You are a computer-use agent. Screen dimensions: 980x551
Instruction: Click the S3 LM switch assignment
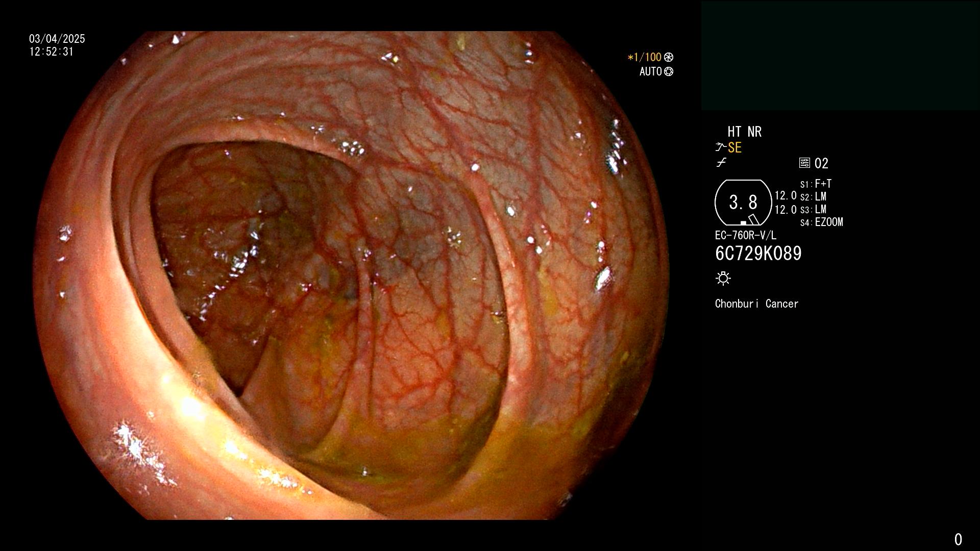point(814,209)
